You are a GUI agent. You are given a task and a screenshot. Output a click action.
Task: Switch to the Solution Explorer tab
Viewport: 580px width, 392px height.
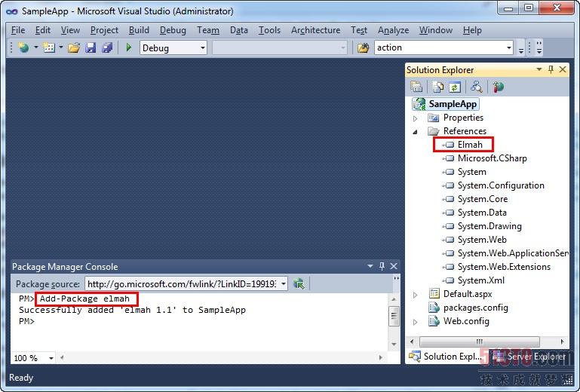coord(445,356)
